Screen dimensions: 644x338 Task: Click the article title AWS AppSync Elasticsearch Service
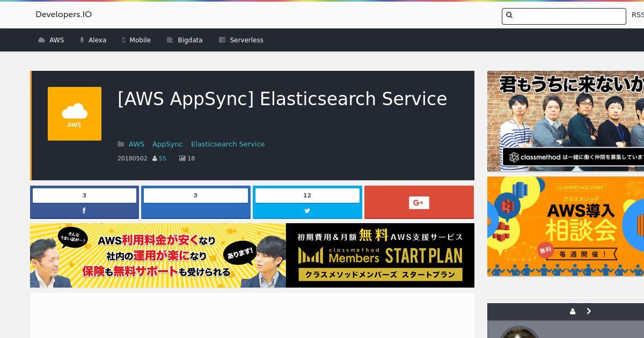coord(282,99)
